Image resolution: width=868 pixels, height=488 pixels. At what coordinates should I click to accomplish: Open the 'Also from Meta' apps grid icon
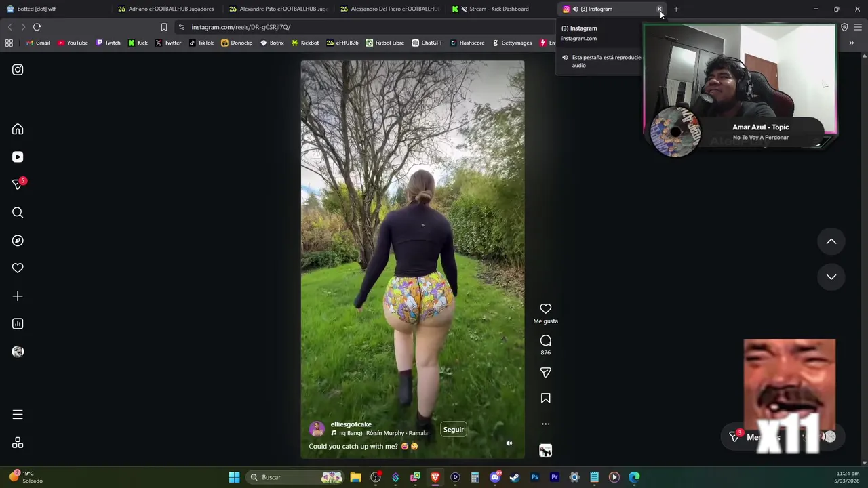[18, 443]
